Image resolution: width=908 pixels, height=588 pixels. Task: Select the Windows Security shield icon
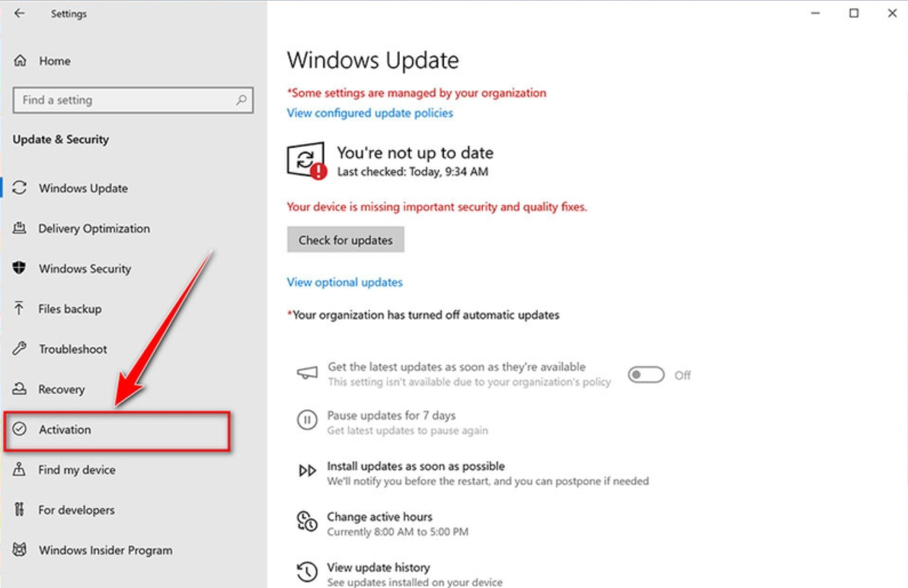click(x=19, y=268)
